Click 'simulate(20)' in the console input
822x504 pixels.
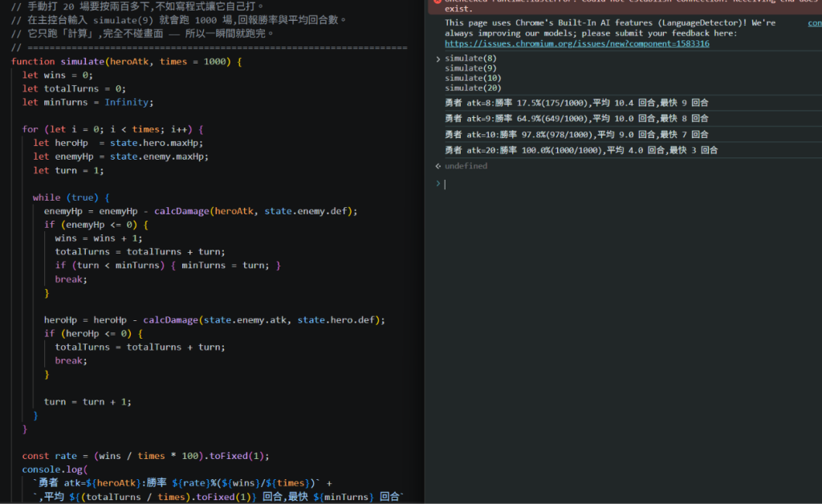click(x=473, y=88)
